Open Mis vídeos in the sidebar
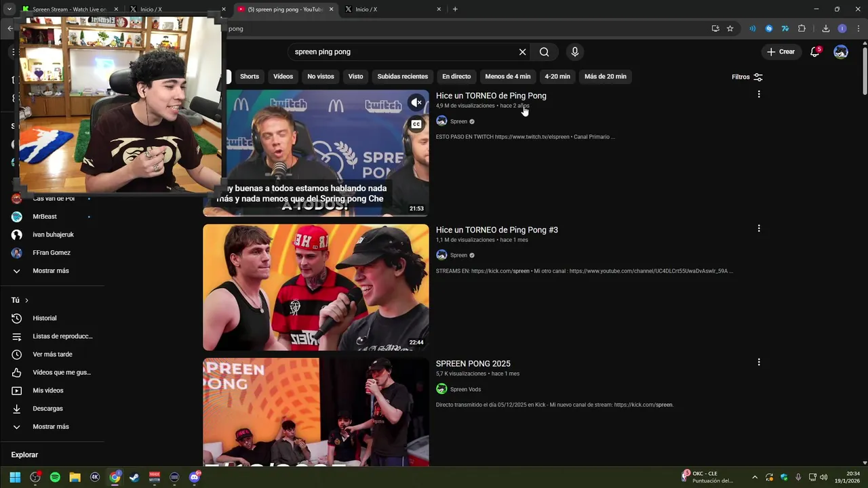Image resolution: width=868 pixels, height=488 pixels. [48, 390]
